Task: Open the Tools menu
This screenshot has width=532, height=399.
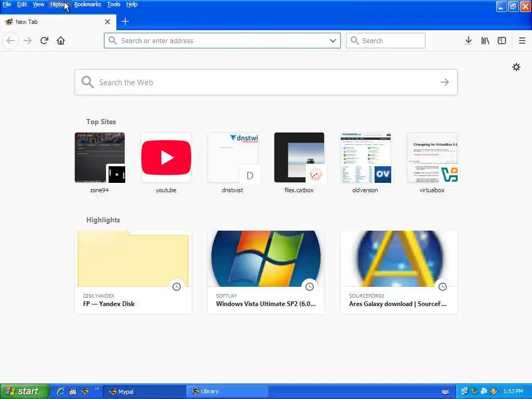Action: (114, 4)
